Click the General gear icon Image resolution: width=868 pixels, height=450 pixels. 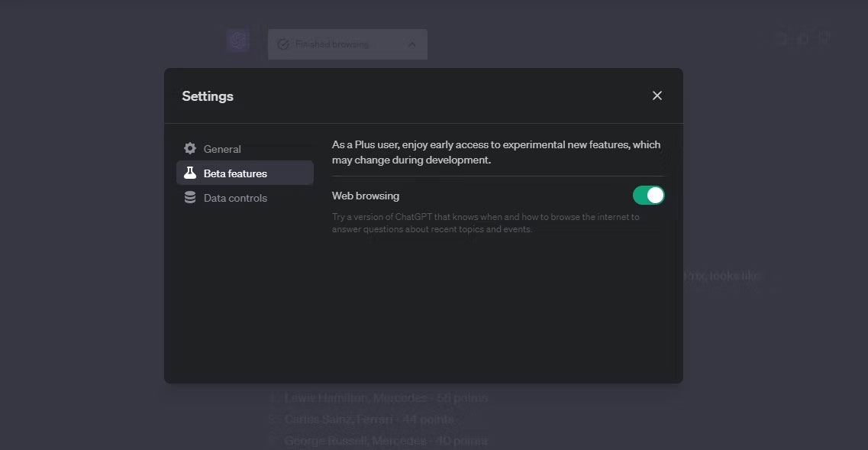tap(190, 148)
